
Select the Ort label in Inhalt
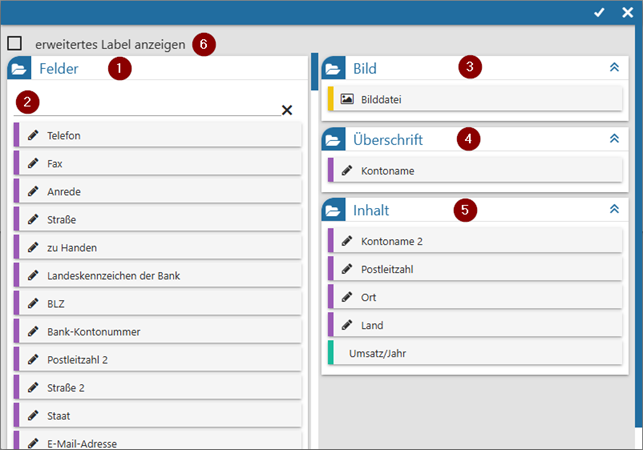coord(368,297)
